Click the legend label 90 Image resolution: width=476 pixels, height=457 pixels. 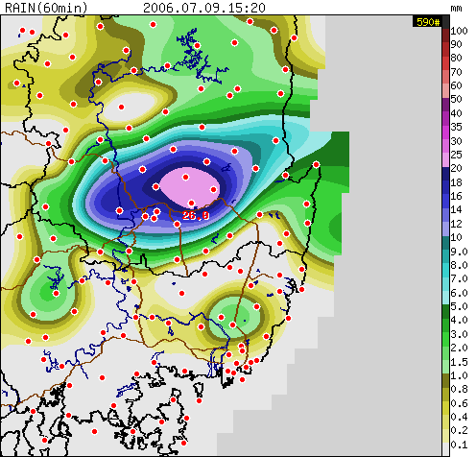pyautogui.click(x=456, y=44)
